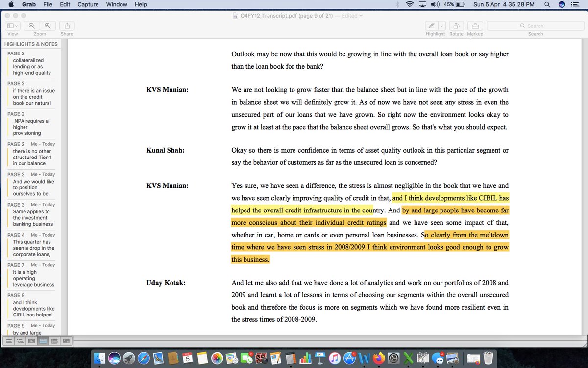Open the AirPlay display menu
588x368 pixels.
422,4
